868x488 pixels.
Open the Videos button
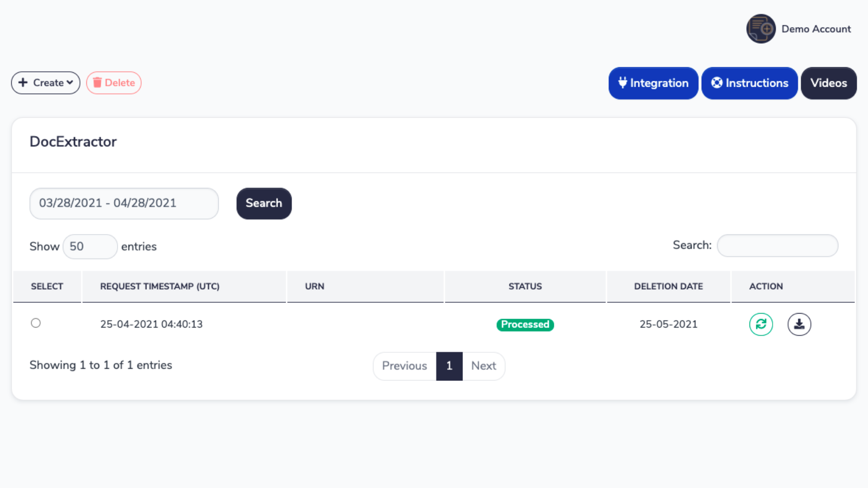(828, 83)
